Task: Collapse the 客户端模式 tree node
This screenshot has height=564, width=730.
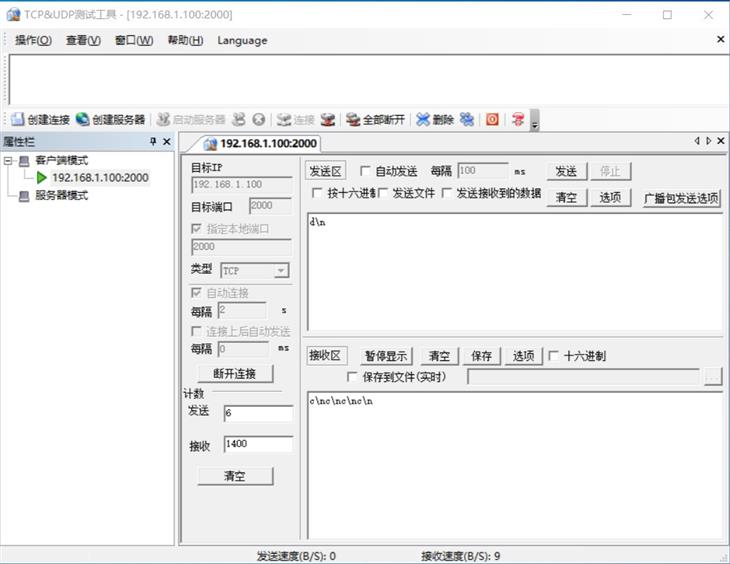Action: pos(8,161)
